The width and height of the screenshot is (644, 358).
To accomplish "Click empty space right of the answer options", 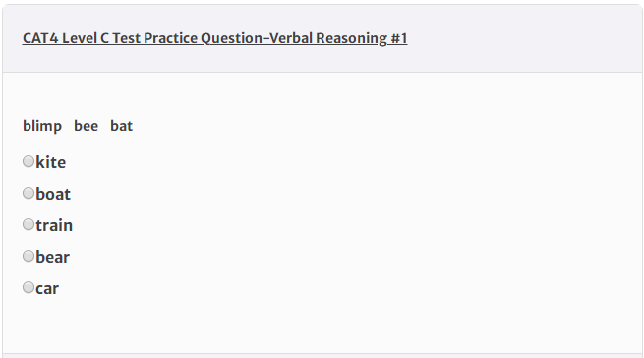I will (x=349, y=225).
